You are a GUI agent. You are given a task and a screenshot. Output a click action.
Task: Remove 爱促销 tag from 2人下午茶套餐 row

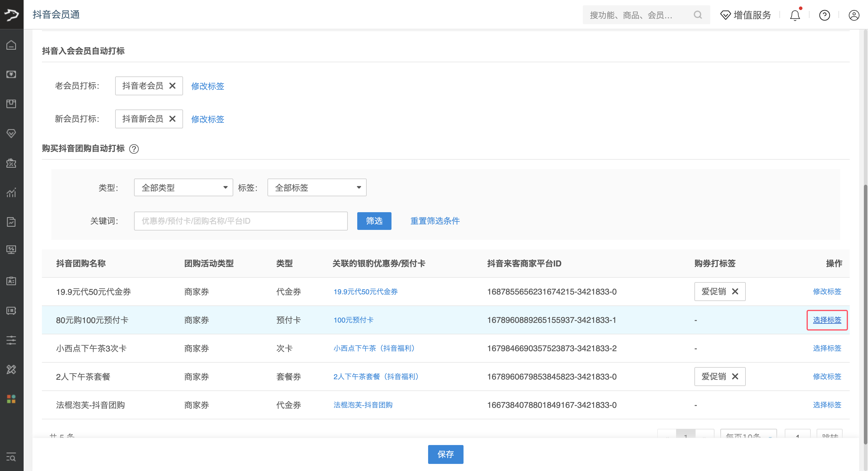(735, 376)
